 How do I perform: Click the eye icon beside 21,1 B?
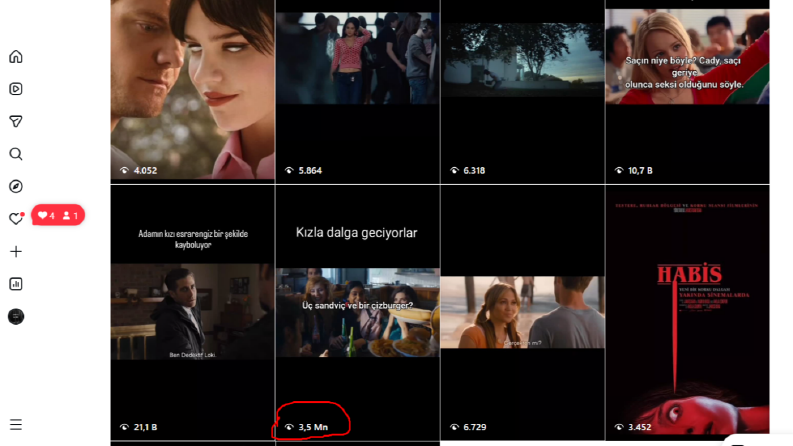124,427
